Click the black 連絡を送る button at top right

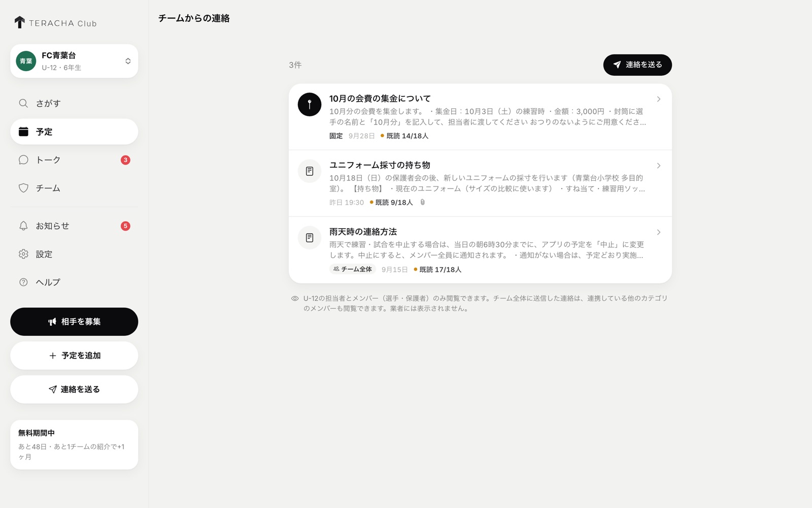click(x=637, y=65)
